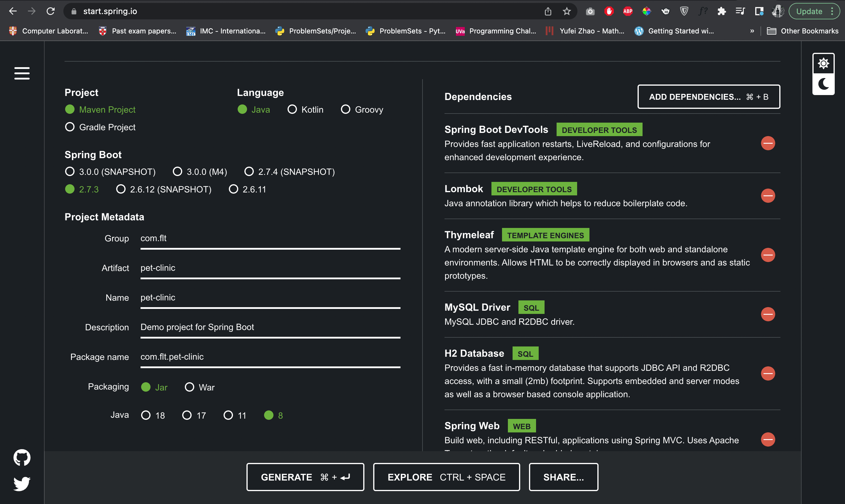This screenshot has width=845, height=504.
Task: Switch to light theme sun icon
Action: click(x=823, y=63)
